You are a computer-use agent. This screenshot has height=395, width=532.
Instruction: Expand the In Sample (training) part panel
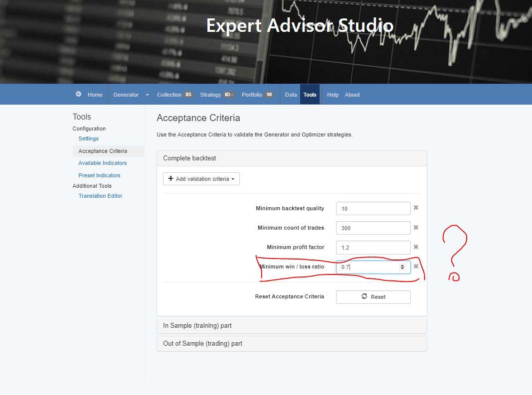coord(292,325)
